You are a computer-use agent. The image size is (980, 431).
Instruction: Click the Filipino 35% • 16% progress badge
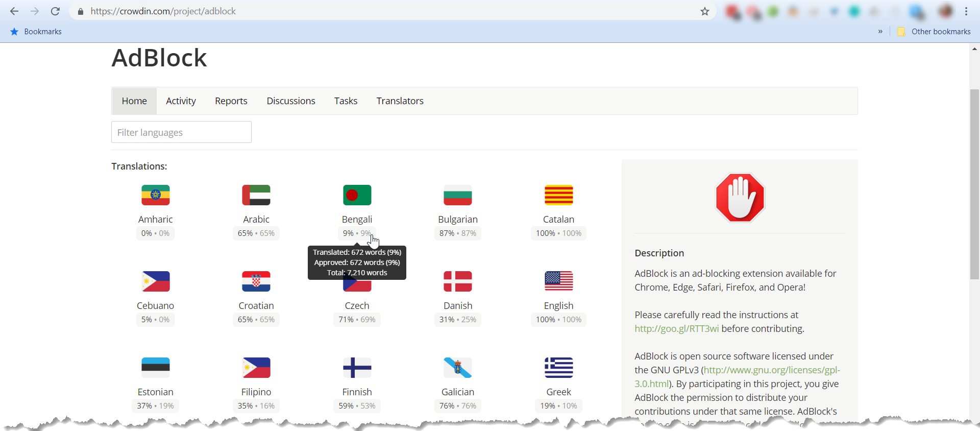256,406
